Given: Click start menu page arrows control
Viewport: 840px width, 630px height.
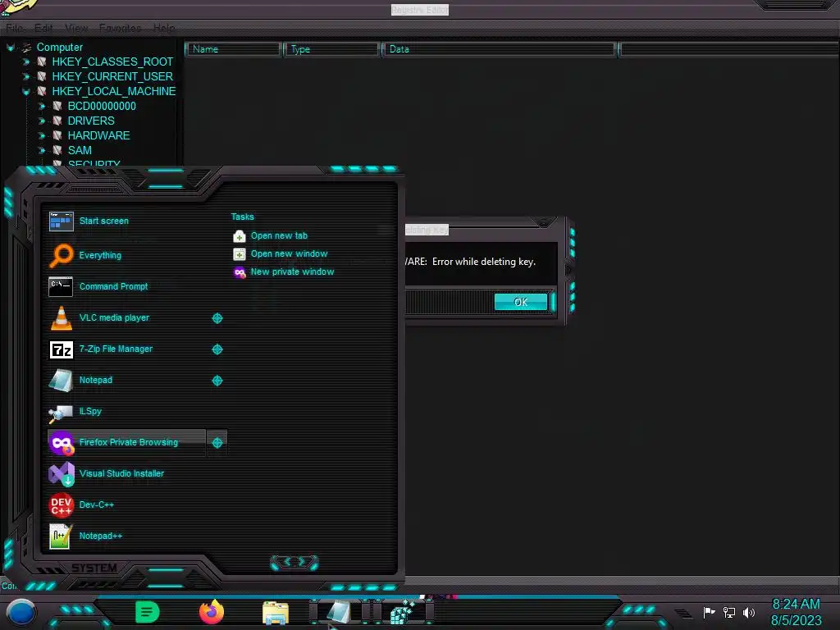Looking at the screenshot, I should 294,562.
